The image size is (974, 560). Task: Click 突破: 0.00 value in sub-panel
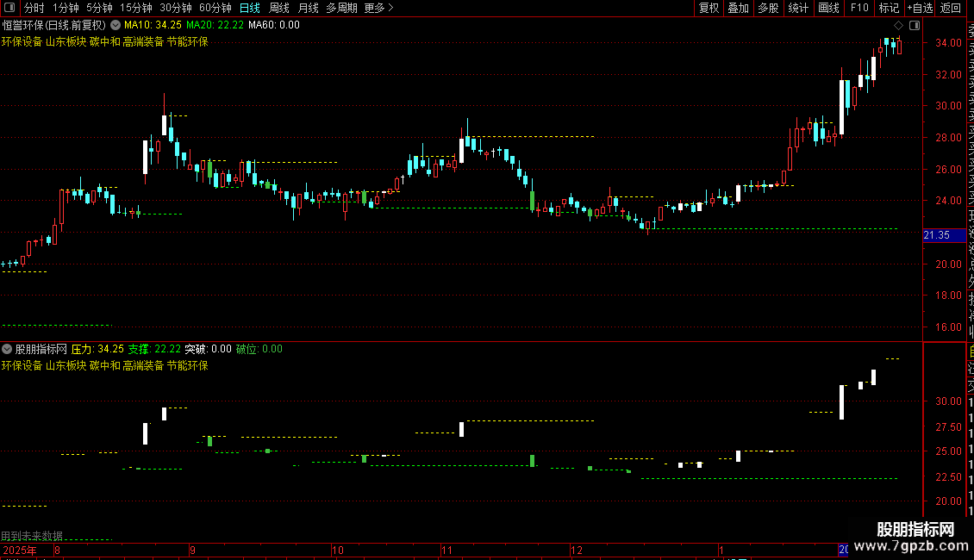(x=208, y=350)
